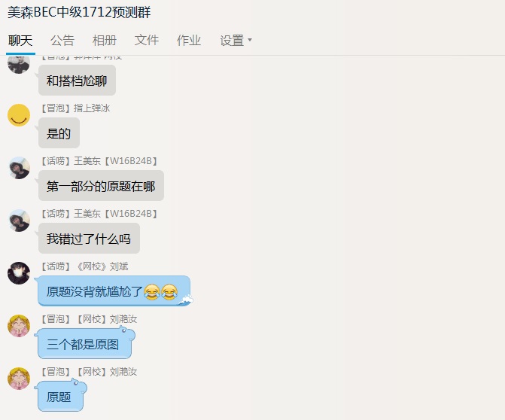Click 刘滟汝's avatar next to 原题 message
The width and height of the screenshot is (505, 420).
(x=19, y=379)
